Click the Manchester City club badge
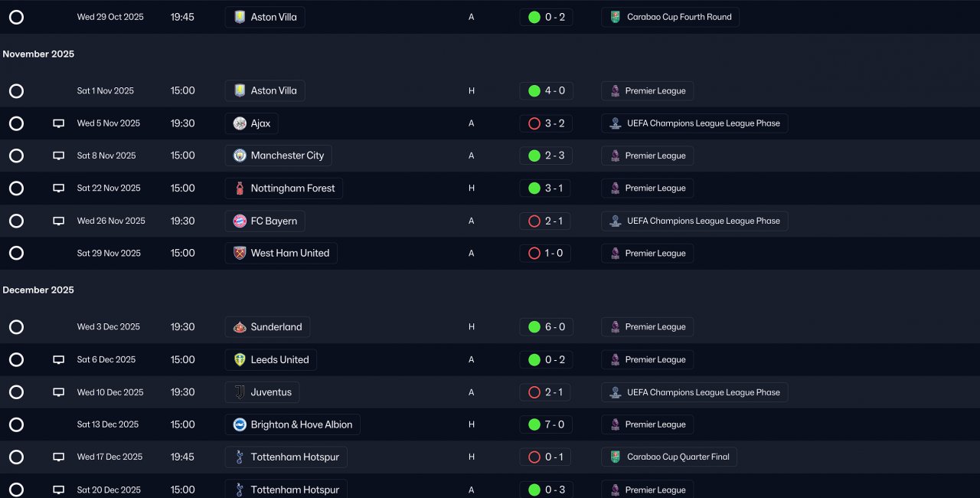980x498 pixels. [x=240, y=156]
